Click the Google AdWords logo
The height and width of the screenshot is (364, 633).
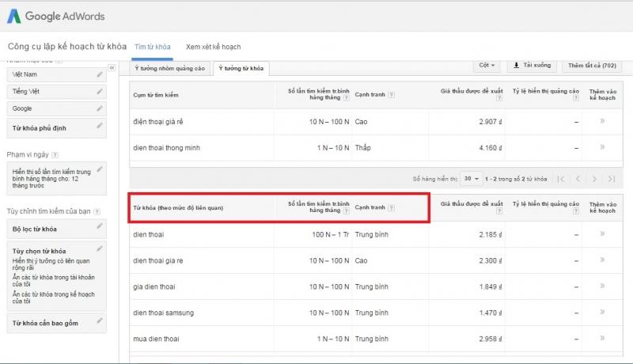55,16
